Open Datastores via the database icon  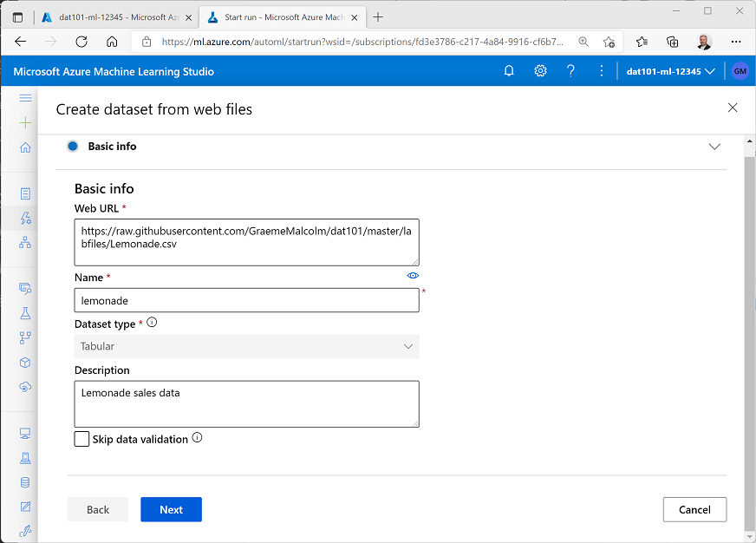click(25, 481)
